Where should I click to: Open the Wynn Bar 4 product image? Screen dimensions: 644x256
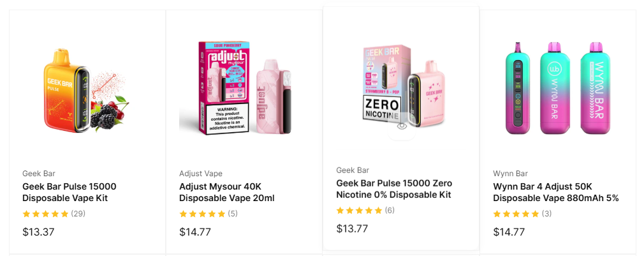click(558, 87)
